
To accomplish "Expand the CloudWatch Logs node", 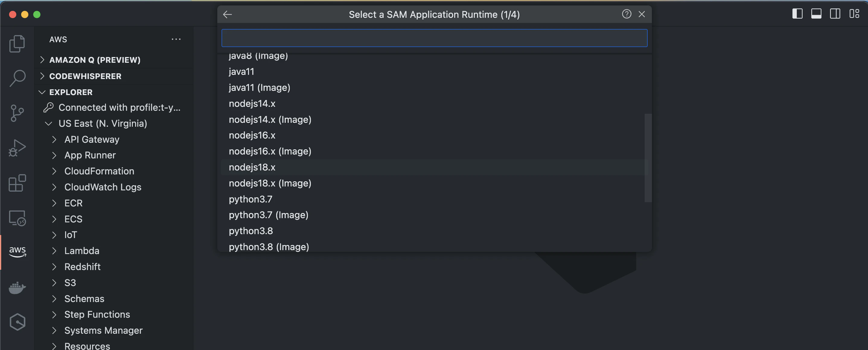I will click(x=54, y=187).
